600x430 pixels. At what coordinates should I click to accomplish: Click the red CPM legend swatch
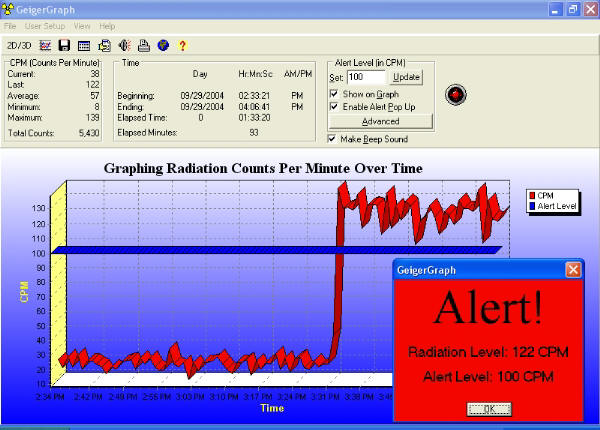click(532, 195)
